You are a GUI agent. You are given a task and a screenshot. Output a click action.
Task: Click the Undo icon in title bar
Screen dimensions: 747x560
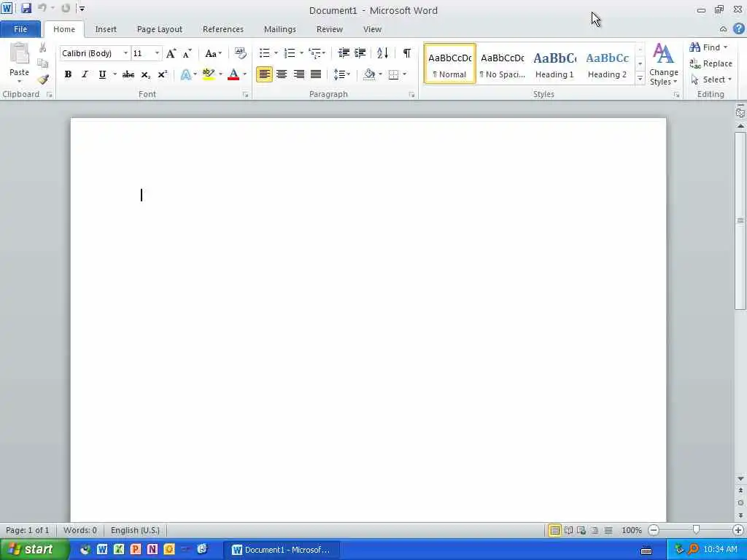(x=42, y=8)
